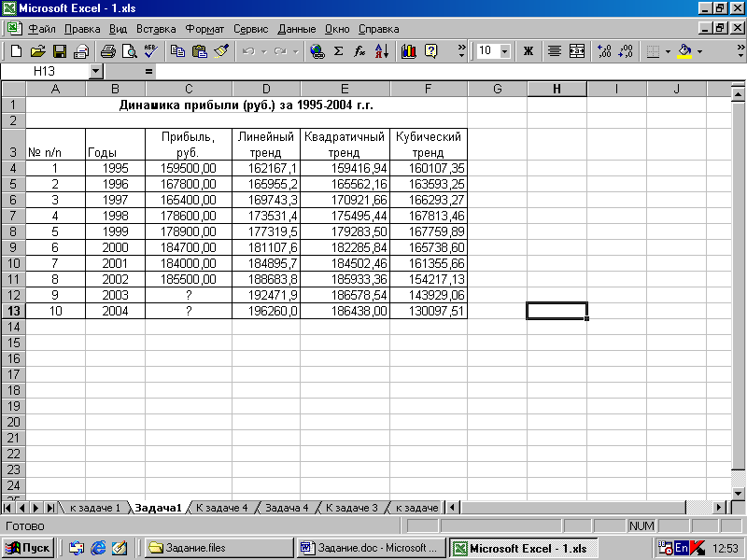Toggle center alignment
This screenshot has height=560, width=747.
click(x=554, y=51)
